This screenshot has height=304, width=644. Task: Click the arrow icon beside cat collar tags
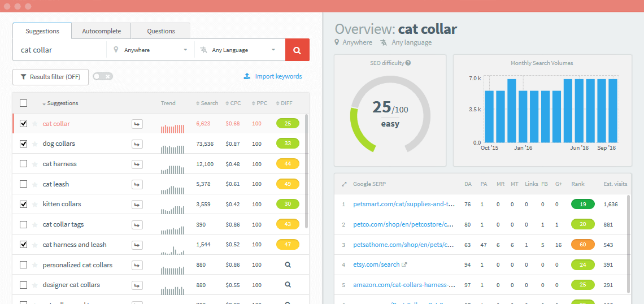(x=137, y=225)
